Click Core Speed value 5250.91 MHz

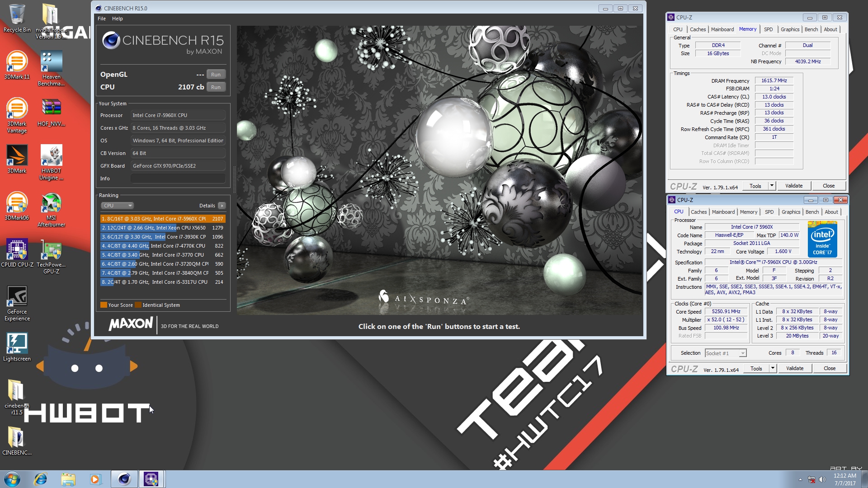pos(726,312)
